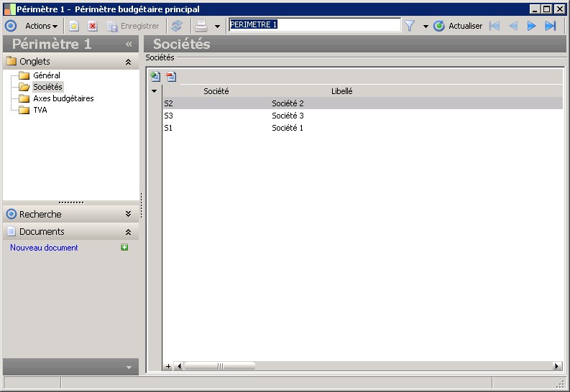Select the Sociétés tab in tree

[47, 87]
